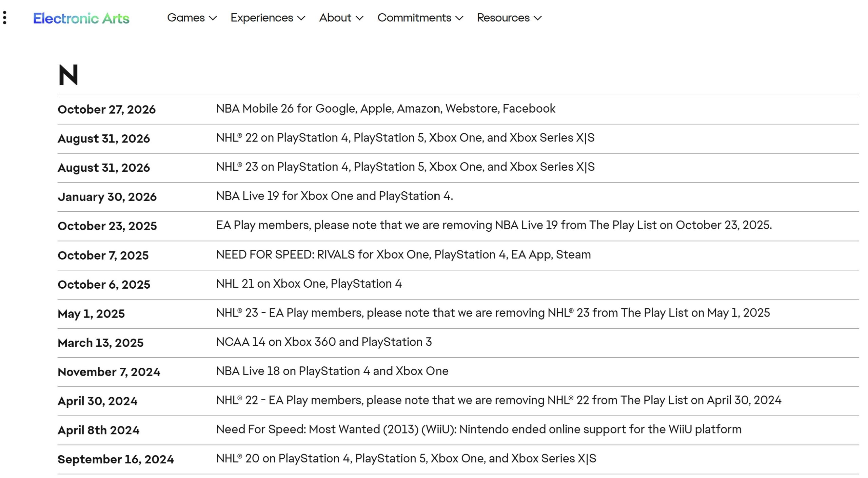Click the NHL 23 Play List removal notice

coord(493,313)
